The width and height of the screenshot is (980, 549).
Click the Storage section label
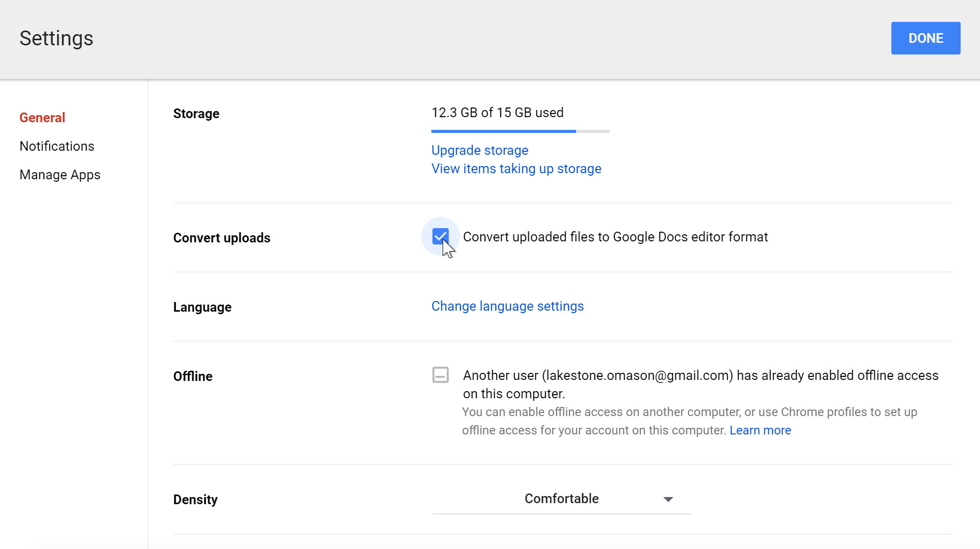[x=196, y=114]
